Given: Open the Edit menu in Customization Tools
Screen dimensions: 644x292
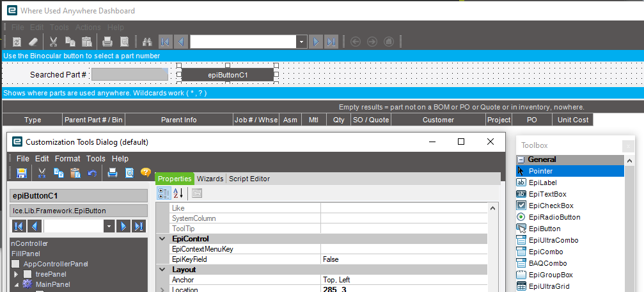Looking at the screenshot, I should [42, 159].
